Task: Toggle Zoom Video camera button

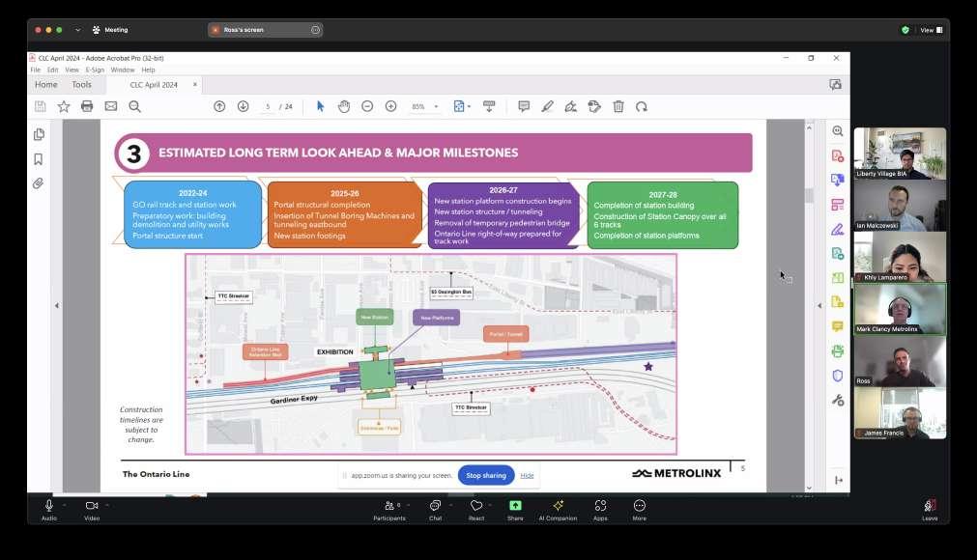Action: pyautogui.click(x=92, y=510)
